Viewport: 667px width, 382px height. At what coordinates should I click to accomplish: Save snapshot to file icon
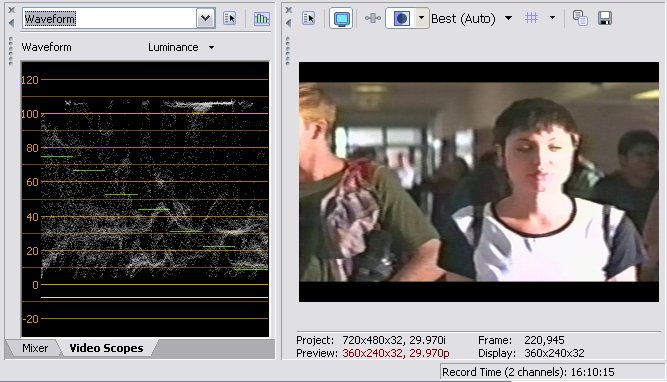coord(604,18)
